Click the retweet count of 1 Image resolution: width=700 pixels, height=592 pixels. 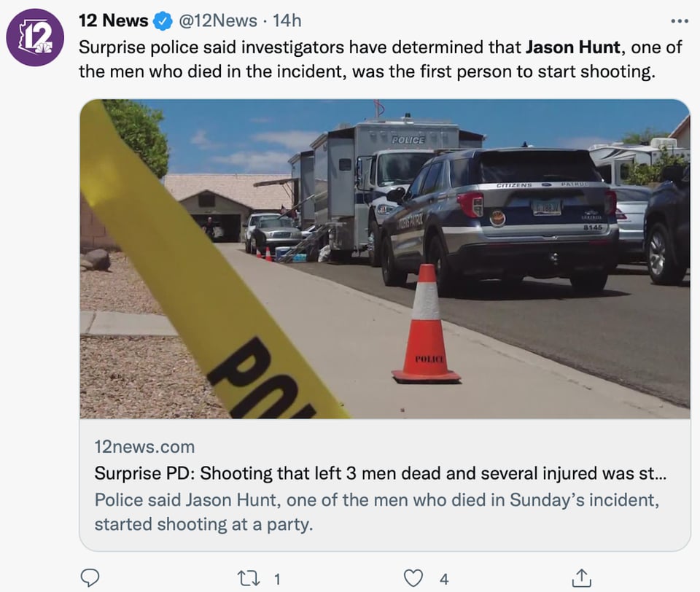click(x=277, y=580)
